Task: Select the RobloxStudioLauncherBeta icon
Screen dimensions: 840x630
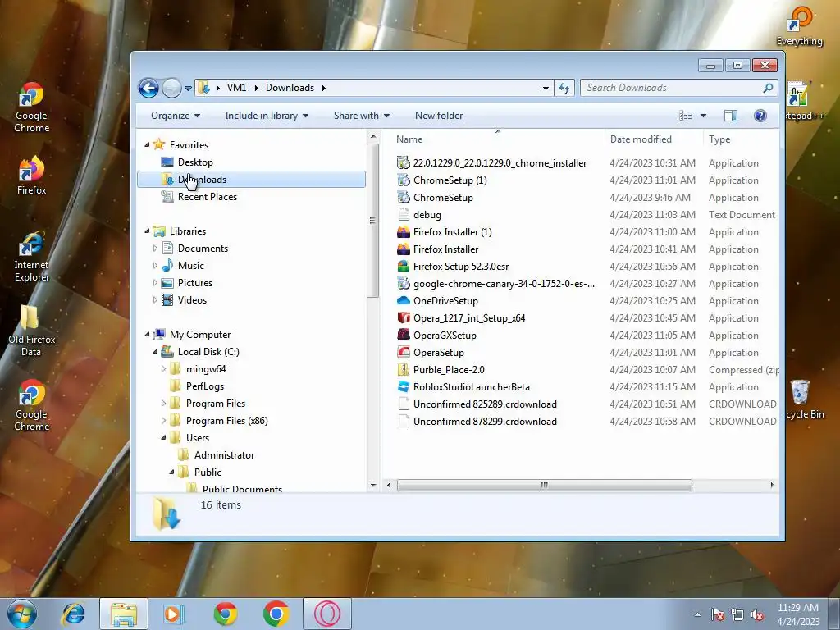Action: pos(404,387)
